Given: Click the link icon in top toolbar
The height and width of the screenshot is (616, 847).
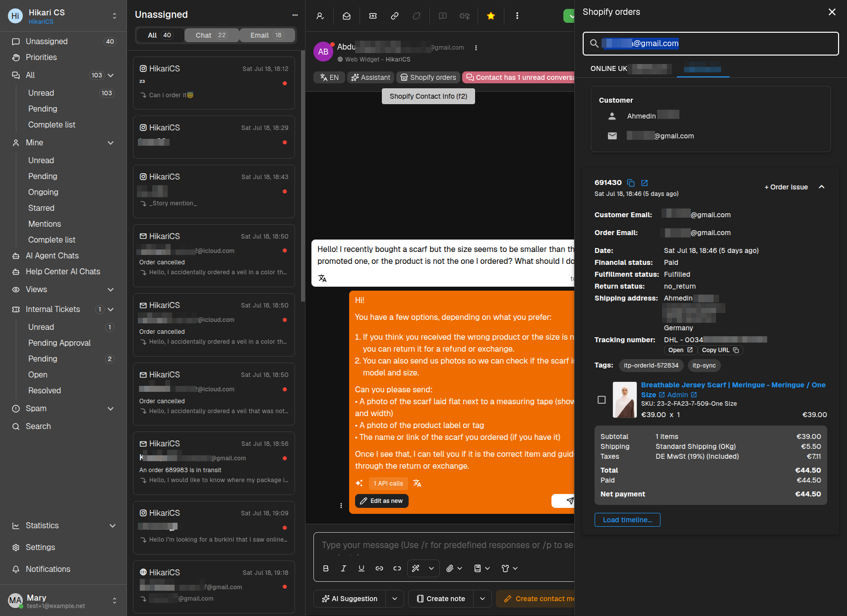Looking at the screenshot, I should coord(395,16).
